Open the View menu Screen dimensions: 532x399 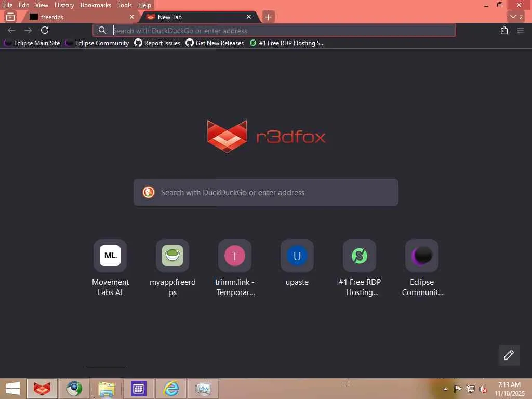(42, 5)
